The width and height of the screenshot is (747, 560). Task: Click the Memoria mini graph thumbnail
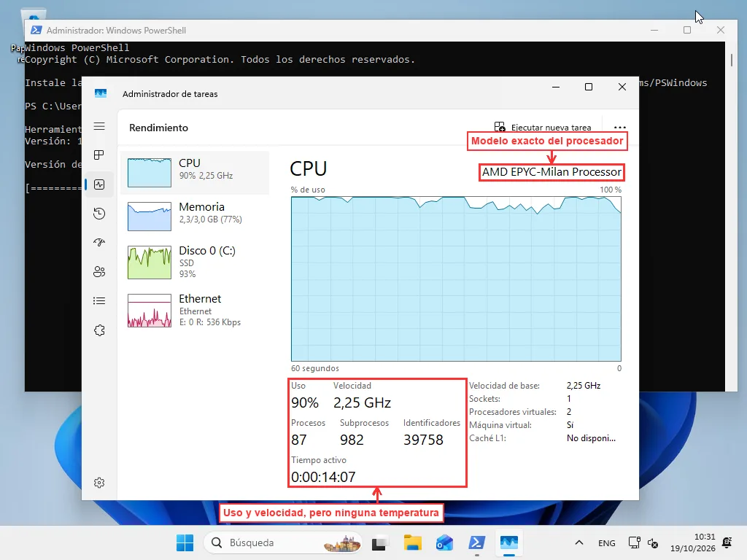pyautogui.click(x=149, y=216)
